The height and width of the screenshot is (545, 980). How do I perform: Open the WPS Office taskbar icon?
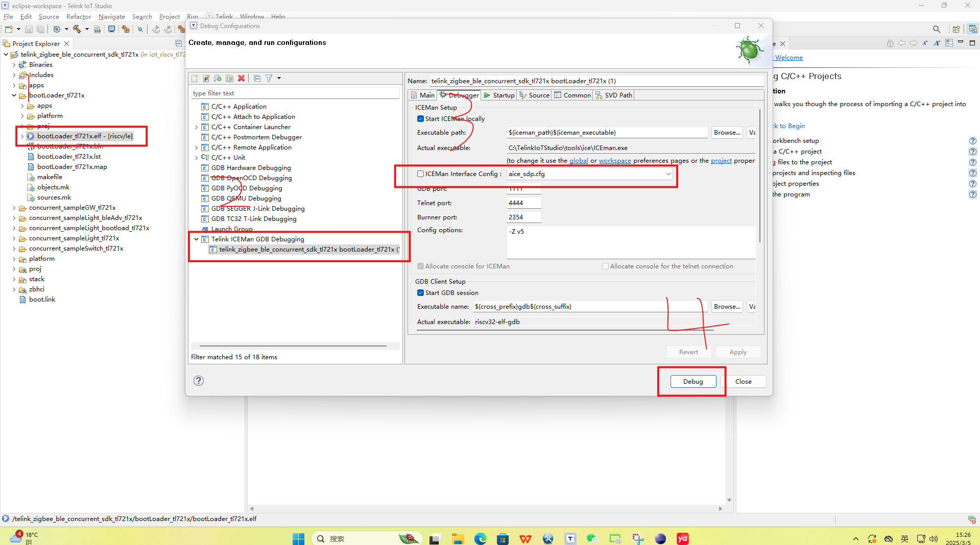[525, 538]
